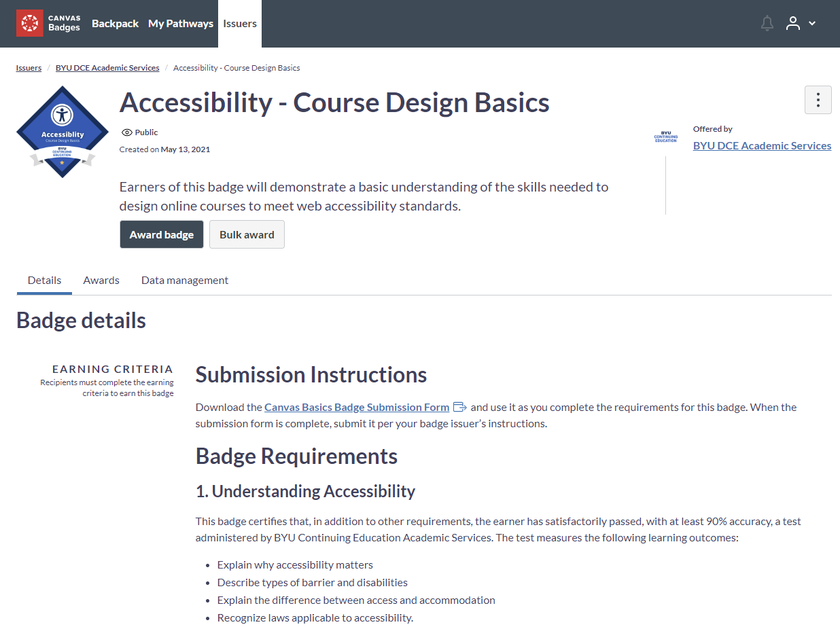This screenshot has height=629, width=840.
Task: Open My Pathways from the navigation bar
Action: (x=181, y=23)
